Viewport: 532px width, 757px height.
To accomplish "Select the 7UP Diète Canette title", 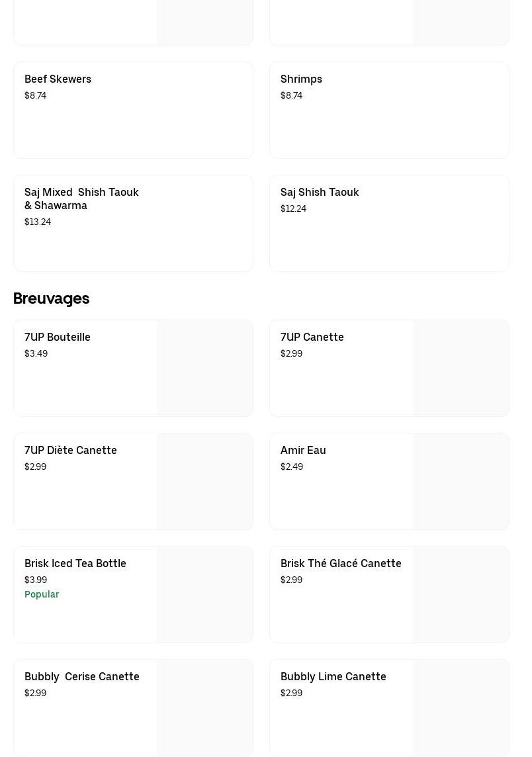I will 71,451.
